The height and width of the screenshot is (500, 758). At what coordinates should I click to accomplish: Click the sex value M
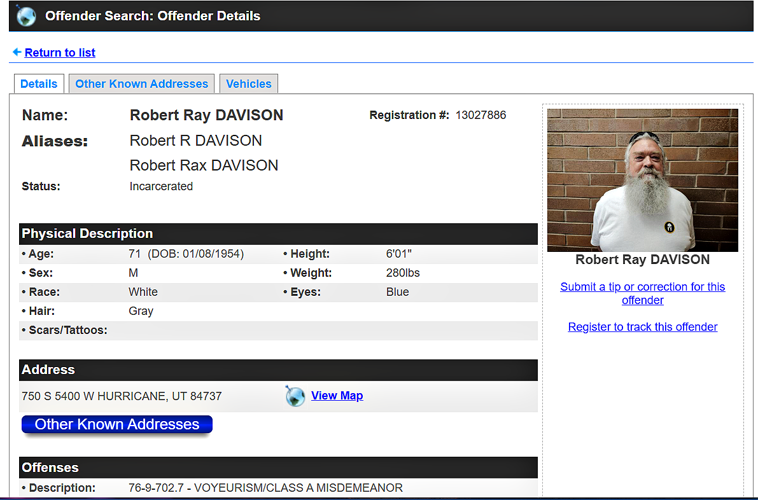[133, 273]
